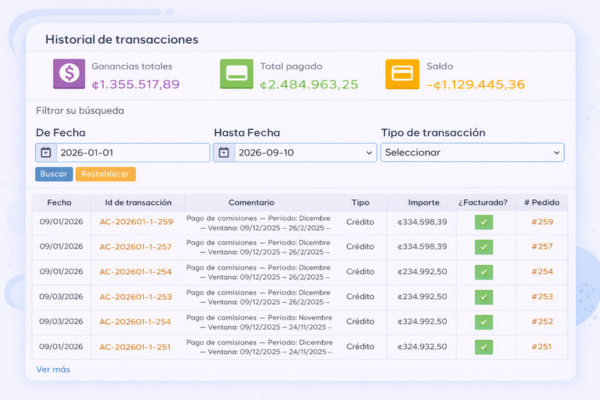This screenshot has width=600, height=400.
Task: Click the Id de transacción column header
Action: (138, 202)
